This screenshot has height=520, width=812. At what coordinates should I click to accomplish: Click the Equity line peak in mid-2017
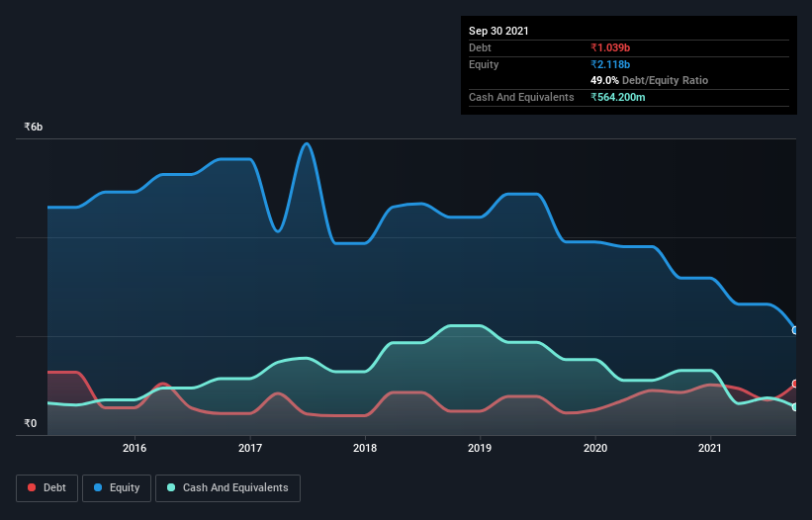pos(307,144)
